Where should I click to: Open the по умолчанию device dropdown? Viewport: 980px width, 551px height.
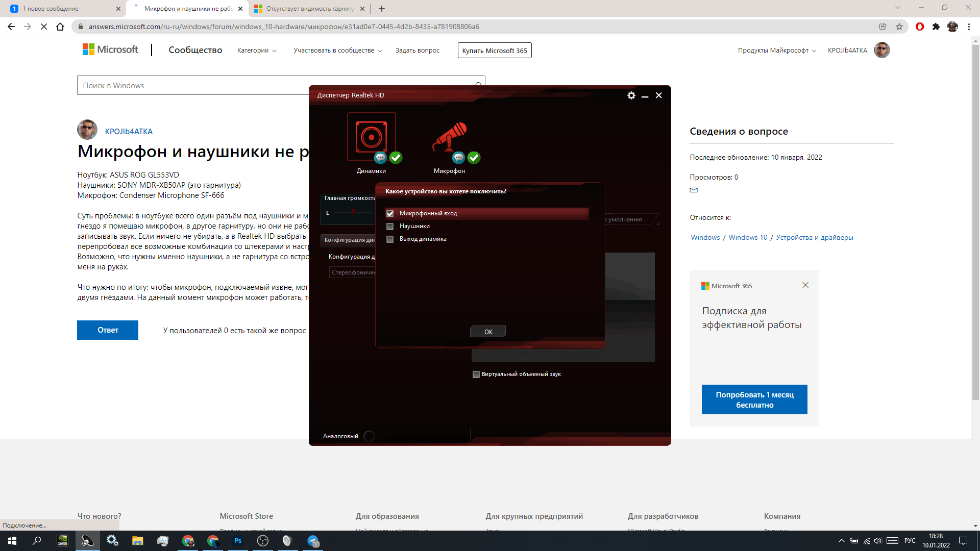(631, 219)
